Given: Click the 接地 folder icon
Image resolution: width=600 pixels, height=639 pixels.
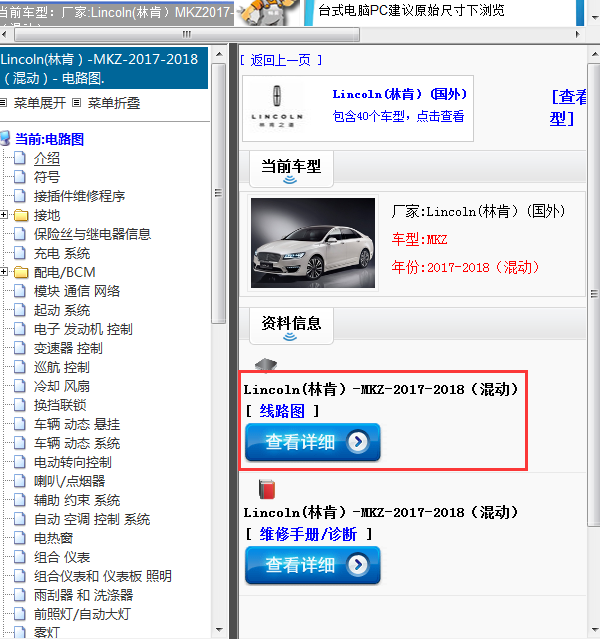Looking at the screenshot, I should click(x=21, y=215).
